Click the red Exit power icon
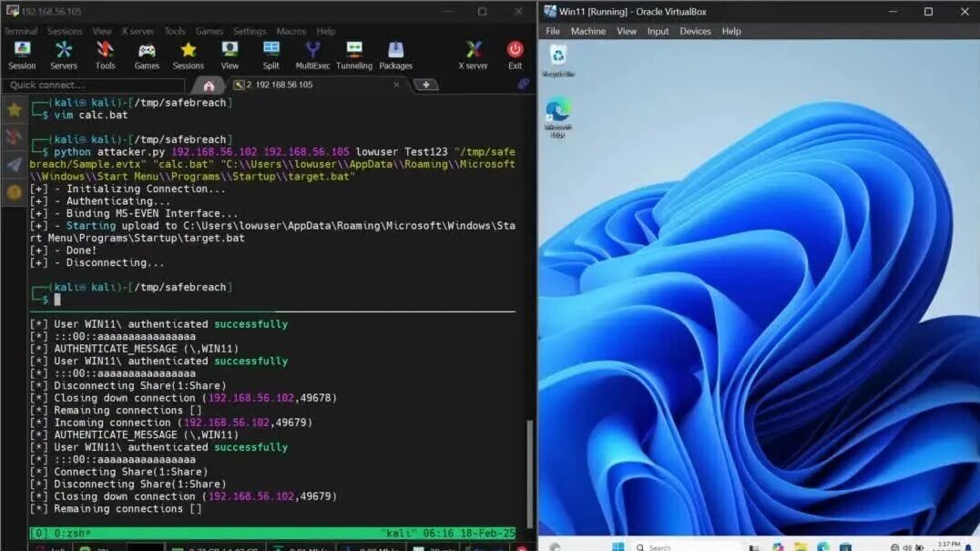 click(x=515, y=55)
